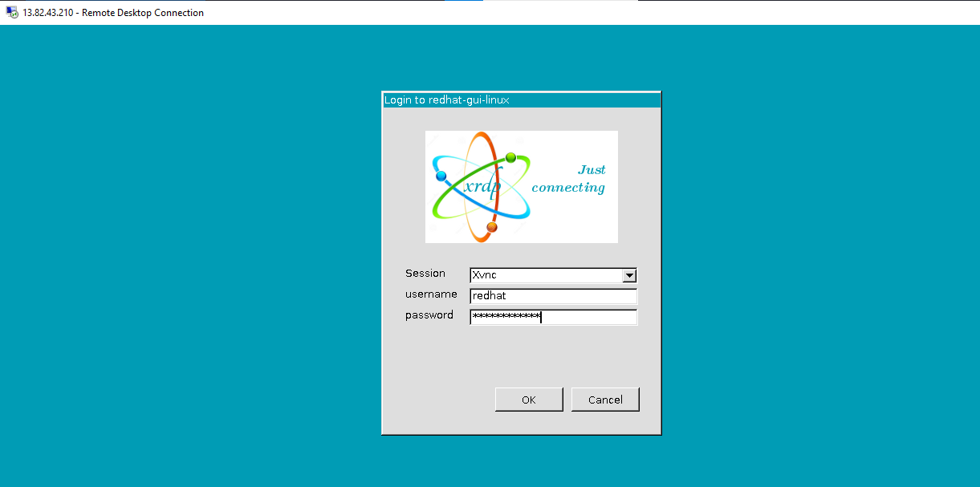The image size is (980, 487).
Task: Click the 'Login to redhat-gui-linux' title bar
Action: click(522, 99)
